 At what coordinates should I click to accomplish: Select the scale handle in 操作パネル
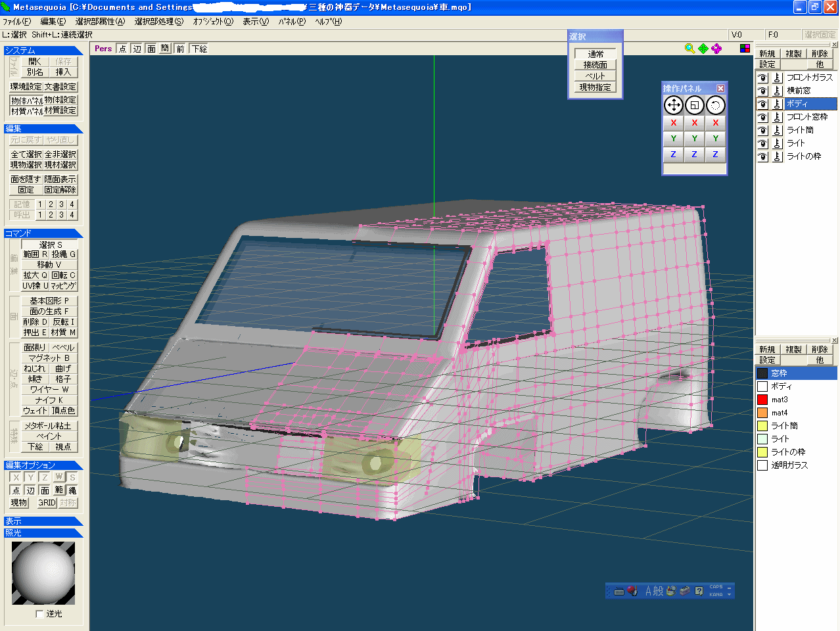(695, 105)
